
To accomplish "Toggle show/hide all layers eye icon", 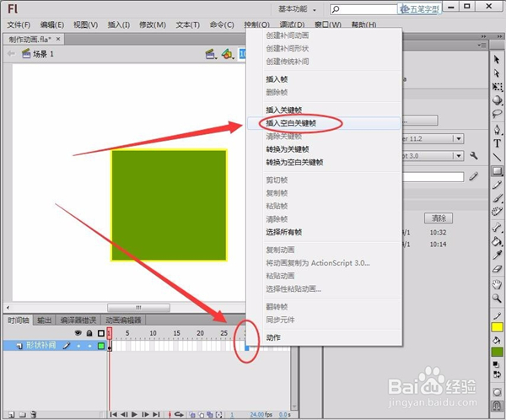I will click(78, 333).
